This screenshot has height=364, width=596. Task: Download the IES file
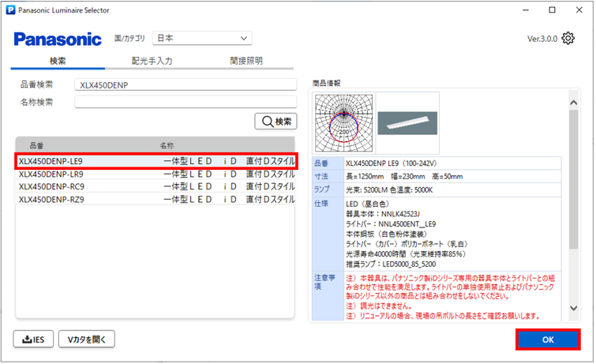click(x=34, y=340)
